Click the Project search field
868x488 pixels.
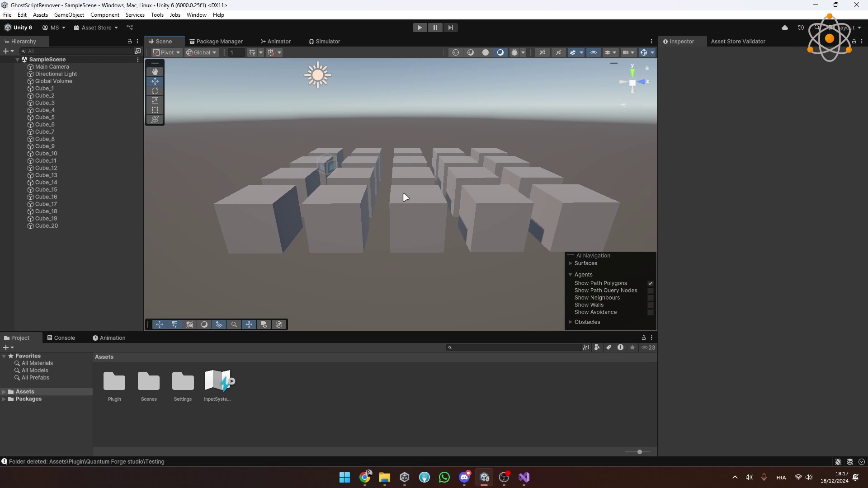(x=514, y=347)
